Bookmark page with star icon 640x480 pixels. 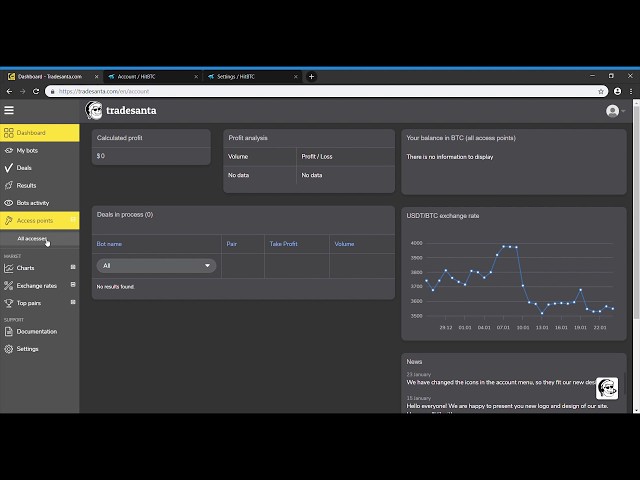601,91
